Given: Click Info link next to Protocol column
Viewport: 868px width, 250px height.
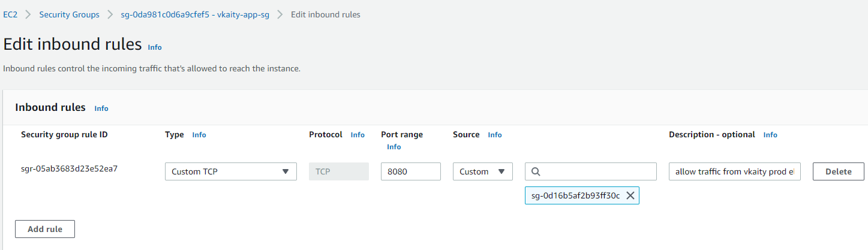Looking at the screenshot, I should (x=358, y=135).
